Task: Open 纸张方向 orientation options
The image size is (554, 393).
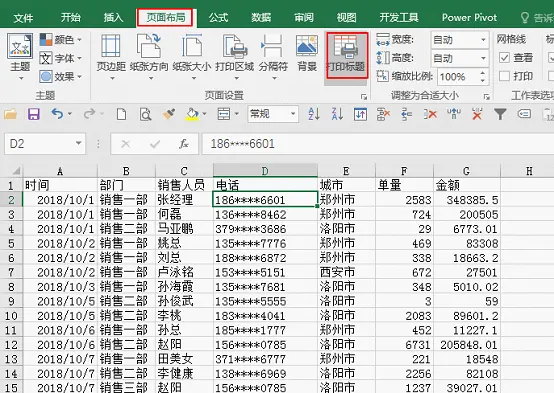Action: pos(149,57)
